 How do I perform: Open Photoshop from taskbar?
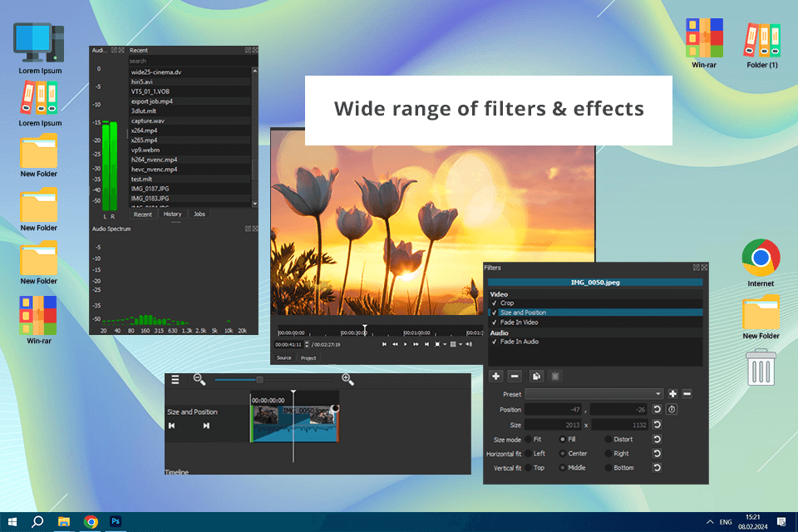coord(116,522)
